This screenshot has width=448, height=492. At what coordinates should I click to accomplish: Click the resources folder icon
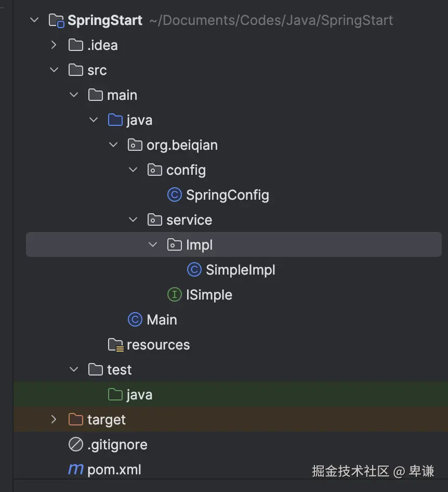pyautogui.click(x=115, y=345)
